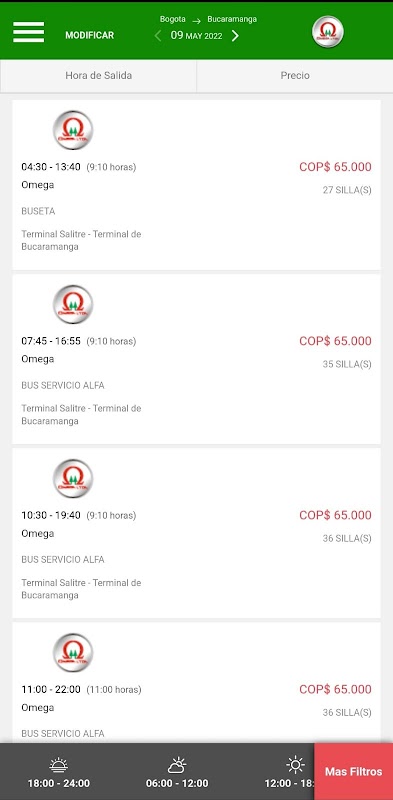The height and width of the screenshot is (800, 393).
Task: Tap Omega logo on 10:30 trip card
Action: pyautogui.click(x=73, y=479)
